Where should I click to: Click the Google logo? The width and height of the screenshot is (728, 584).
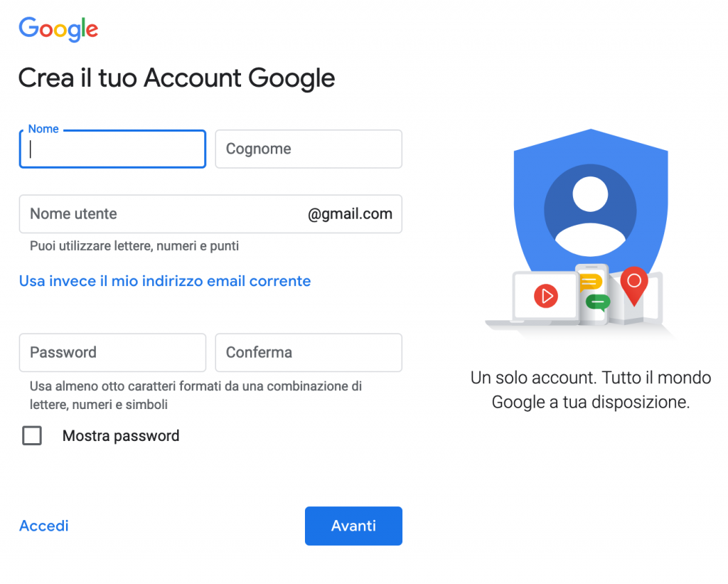tap(58, 28)
